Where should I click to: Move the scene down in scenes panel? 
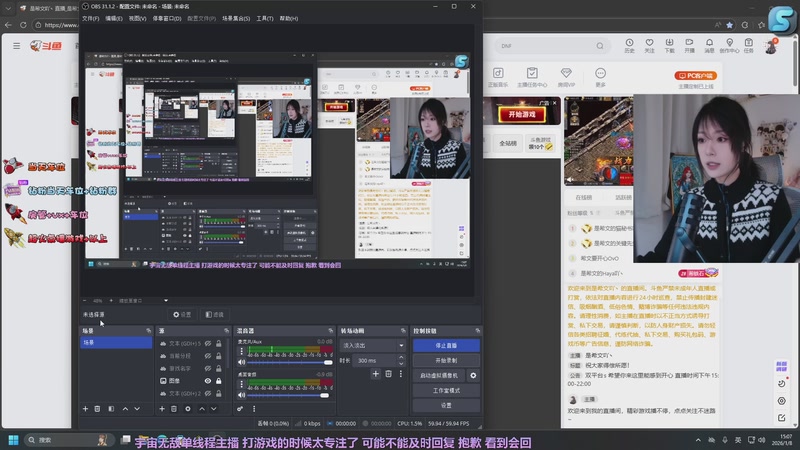click(137, 409)
